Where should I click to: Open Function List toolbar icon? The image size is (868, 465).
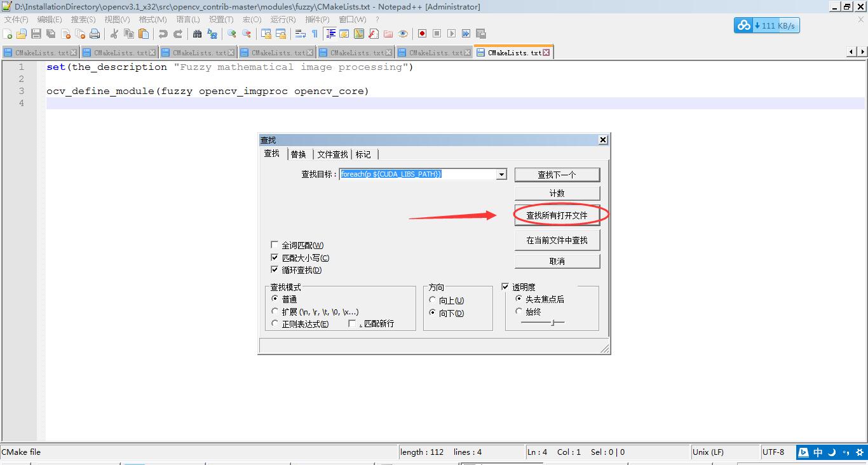pos(374,34)
